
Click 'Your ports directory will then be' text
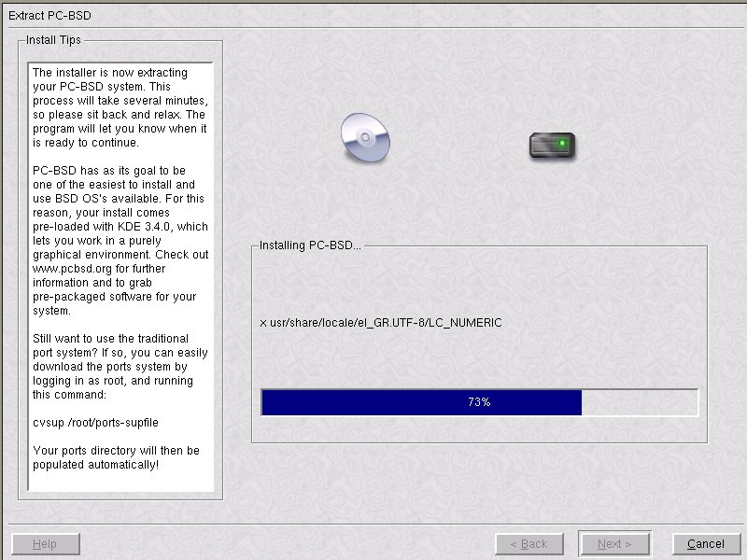116,451
